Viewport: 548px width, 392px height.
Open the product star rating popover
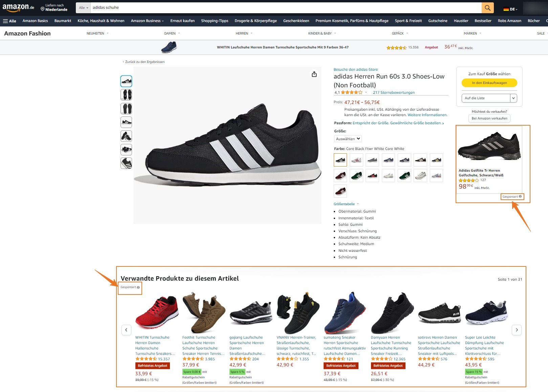[366, 92]
